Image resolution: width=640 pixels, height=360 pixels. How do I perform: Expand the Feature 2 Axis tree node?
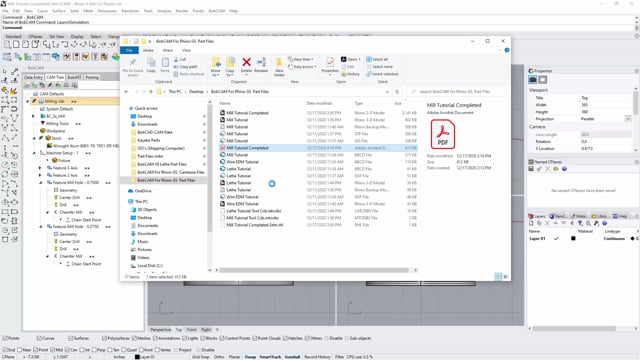click(x=40, y=175)
